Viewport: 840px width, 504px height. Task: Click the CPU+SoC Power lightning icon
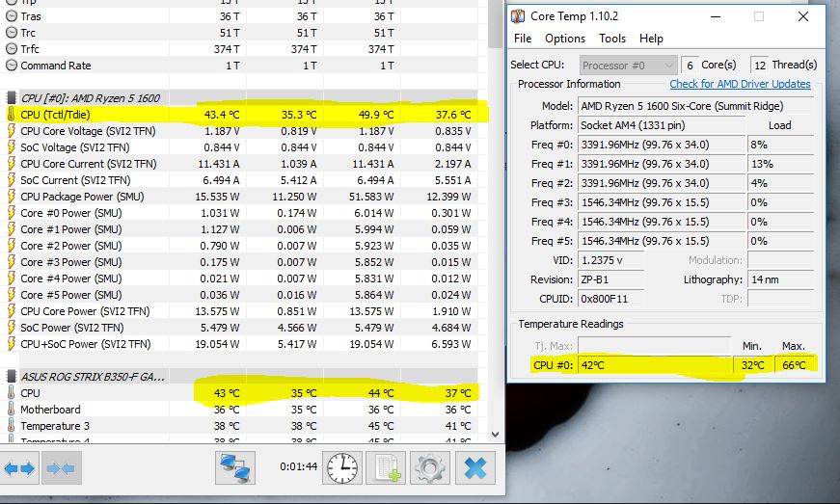11,343
